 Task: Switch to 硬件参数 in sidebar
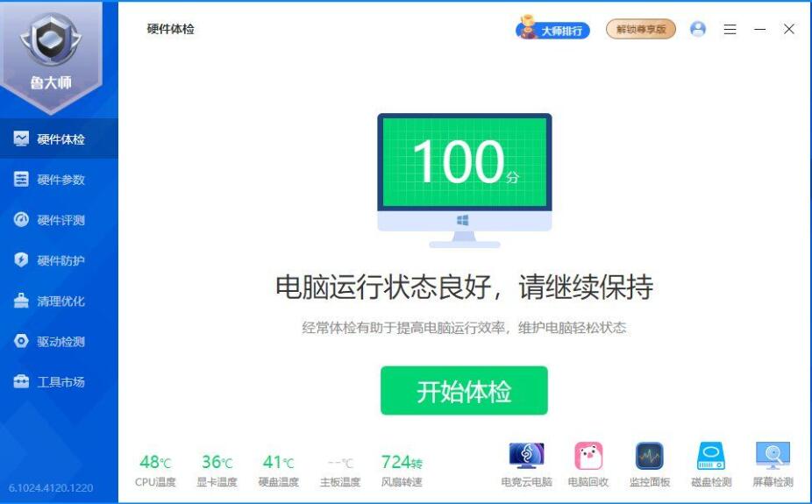(59, 180)
